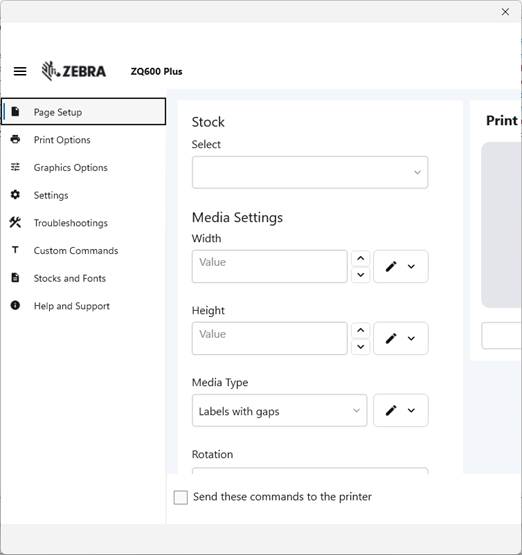Click the Custom Commands T icon
The width and height of the screenshot is (522, 555).
point(15,250)
